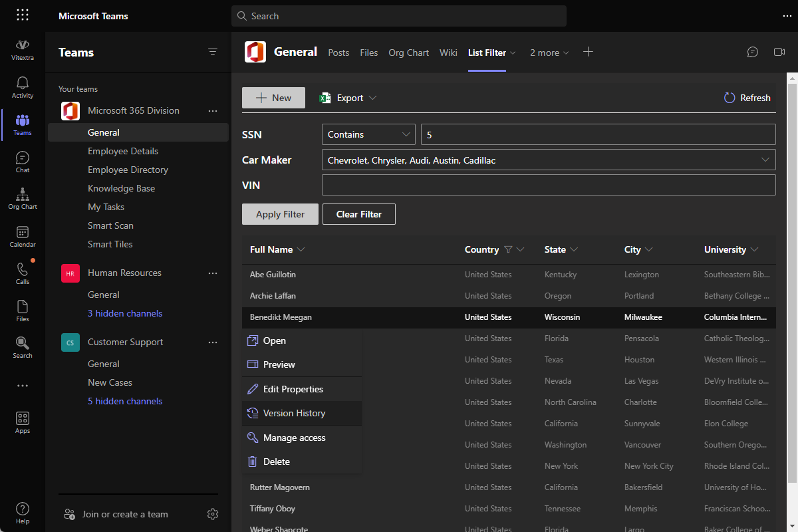The width and height of the screenshot is (798, 532).
Task: Open more options for Customer Support team
Action: (213, 342)
